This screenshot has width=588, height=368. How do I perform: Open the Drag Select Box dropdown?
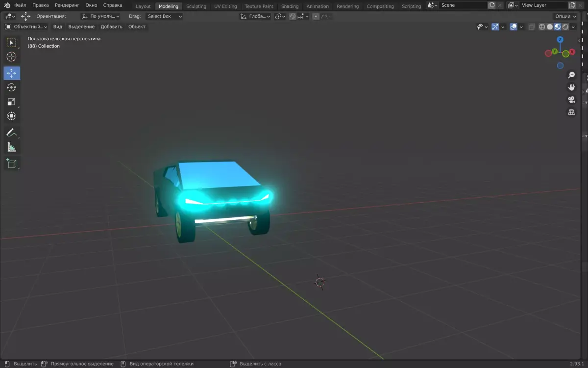click(x=164, y=16)
